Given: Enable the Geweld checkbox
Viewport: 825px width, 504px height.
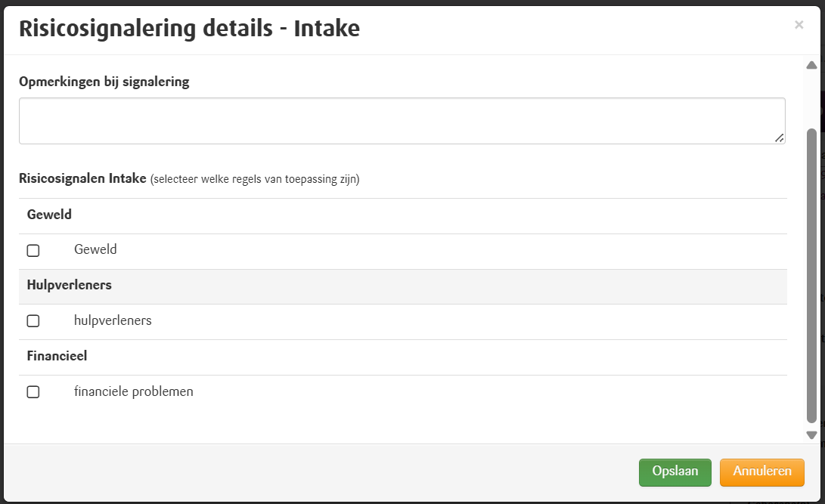Looking at the screenshot, I should click(33, 250).
